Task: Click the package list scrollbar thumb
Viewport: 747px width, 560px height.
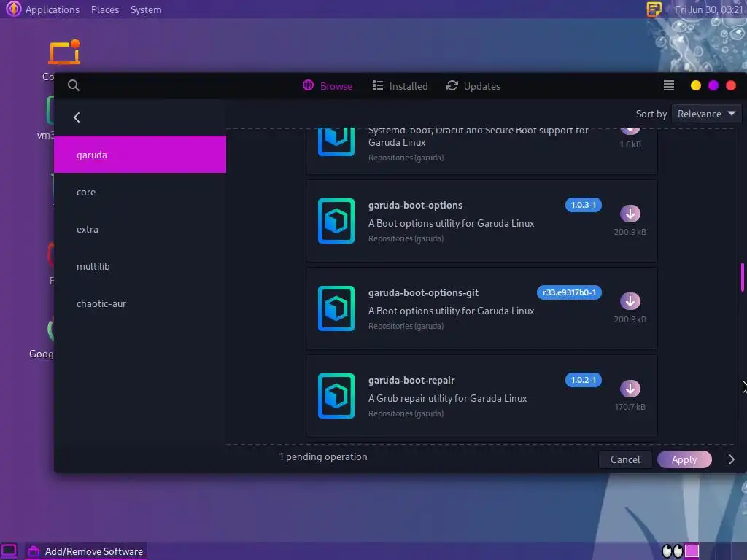Action: coord(742,276)
